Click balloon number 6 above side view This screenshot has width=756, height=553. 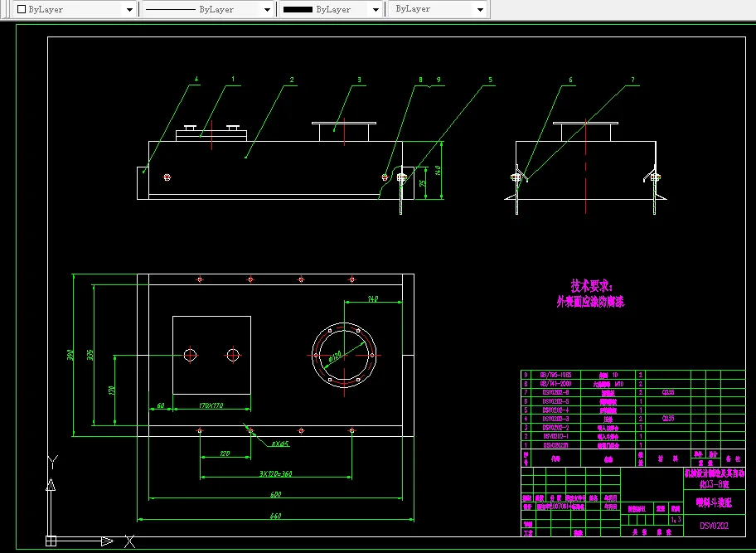pos(570,80)
